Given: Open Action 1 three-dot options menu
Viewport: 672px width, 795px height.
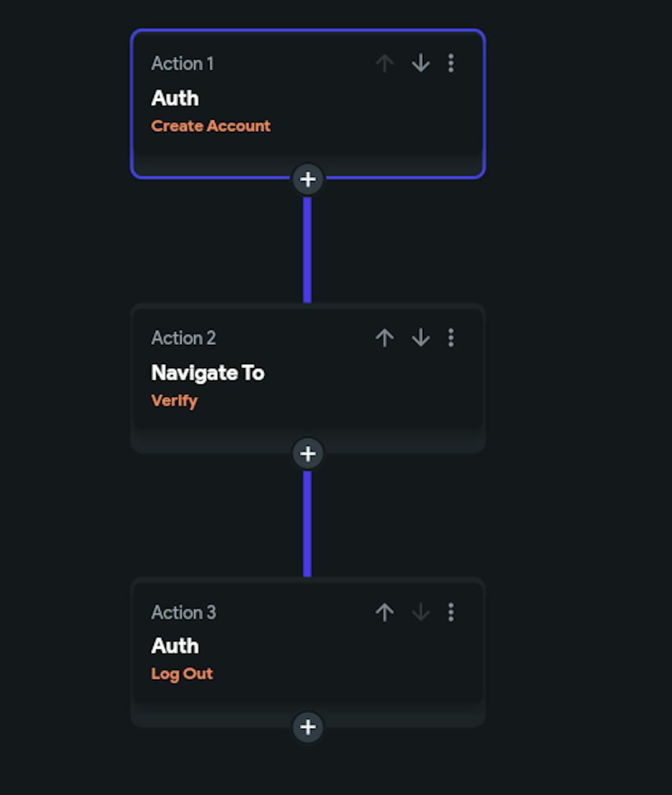Looking at the screenshot, I should point(451,63).
